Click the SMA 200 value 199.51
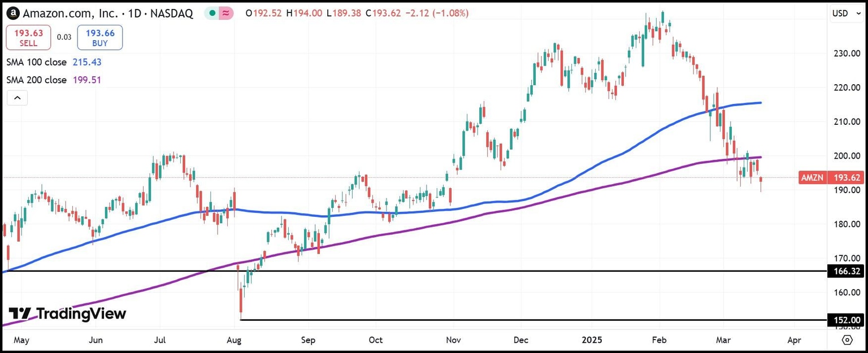The image size is (868, 353). tap(87, 80)
